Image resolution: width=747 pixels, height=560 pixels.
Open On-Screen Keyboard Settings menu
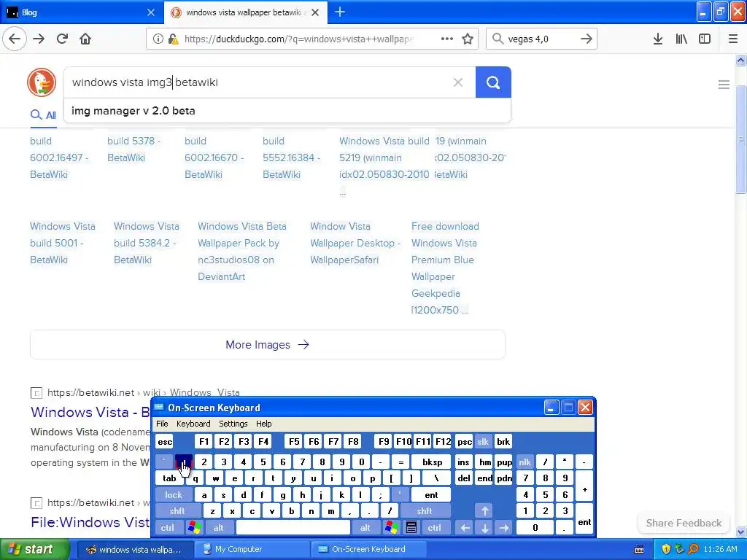coord(233,424)
